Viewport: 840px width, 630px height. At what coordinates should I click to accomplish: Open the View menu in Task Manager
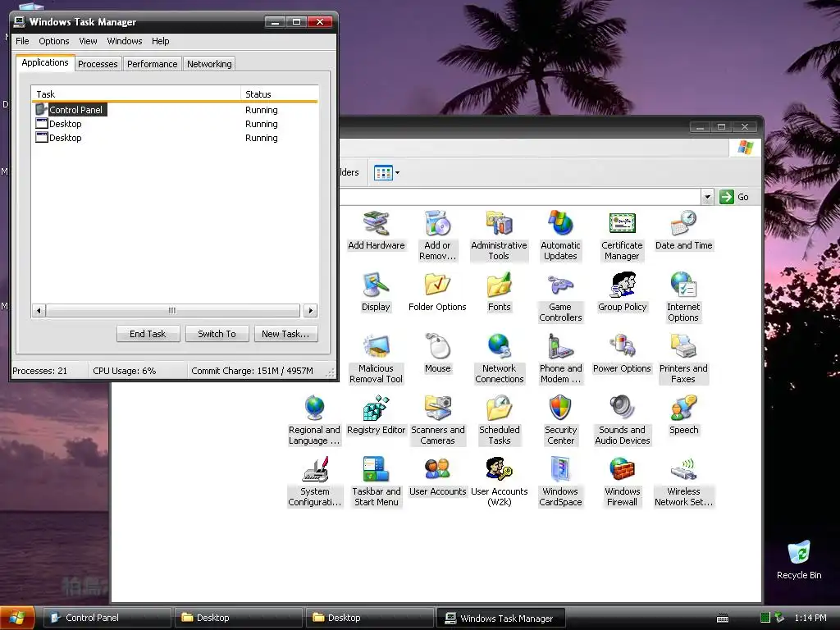88,41
